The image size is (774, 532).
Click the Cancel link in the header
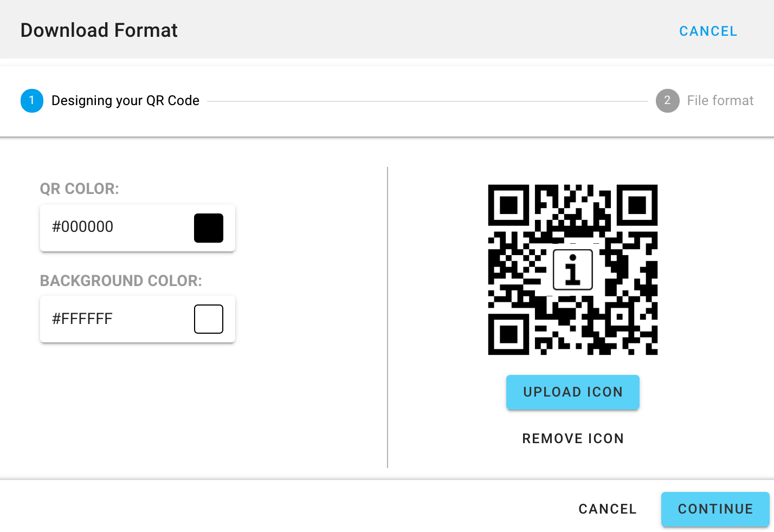708,31
